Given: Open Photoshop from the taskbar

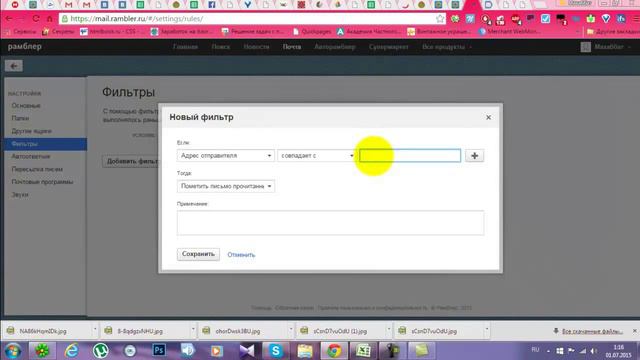Looking at the screenshot, I should (159, 351).
